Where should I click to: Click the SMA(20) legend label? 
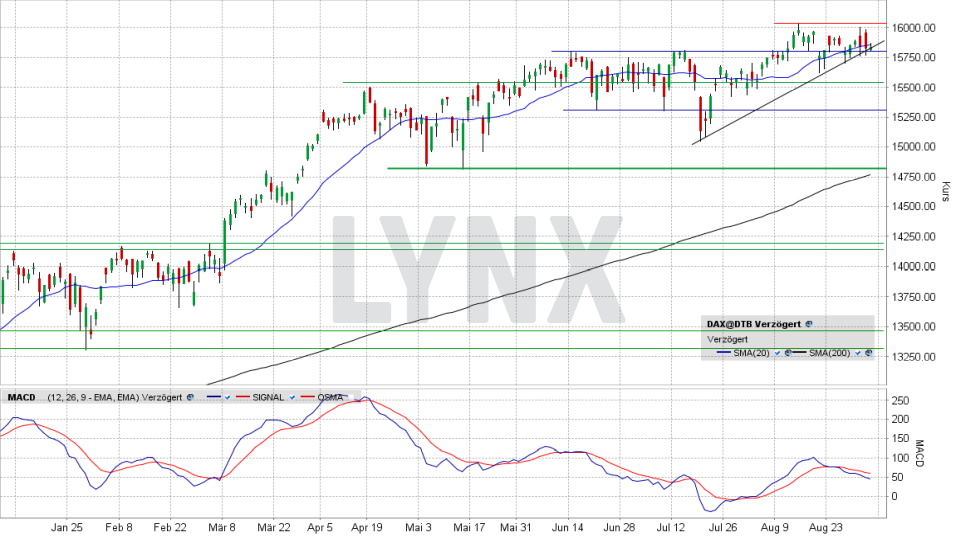tap(751, 353)
